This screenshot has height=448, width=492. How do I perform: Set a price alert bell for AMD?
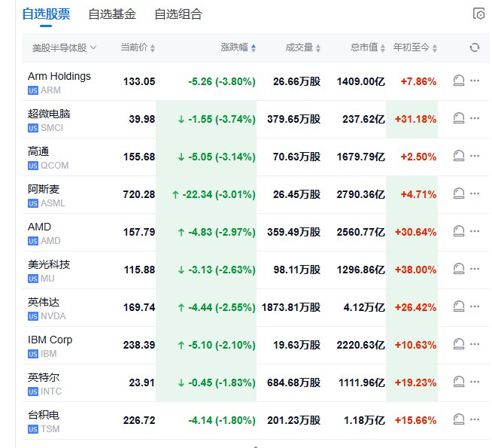click(459, 231)
